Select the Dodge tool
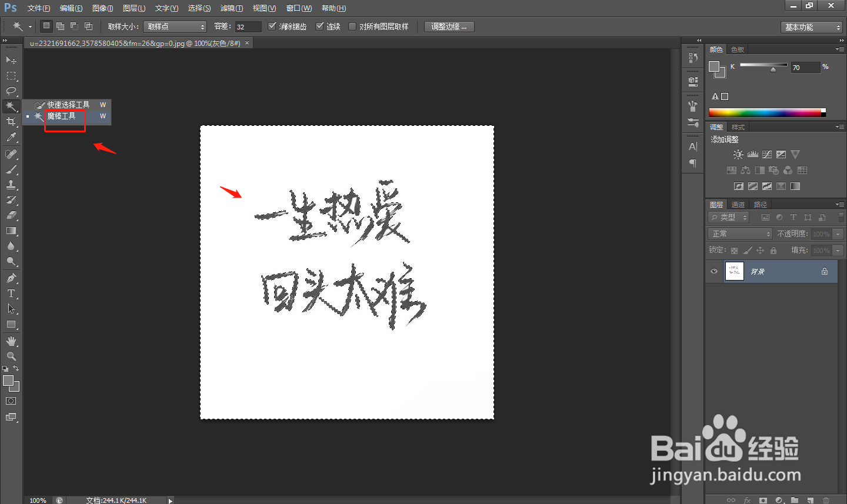847x504 pixels. pyautogui.click(x=11, y=261)
